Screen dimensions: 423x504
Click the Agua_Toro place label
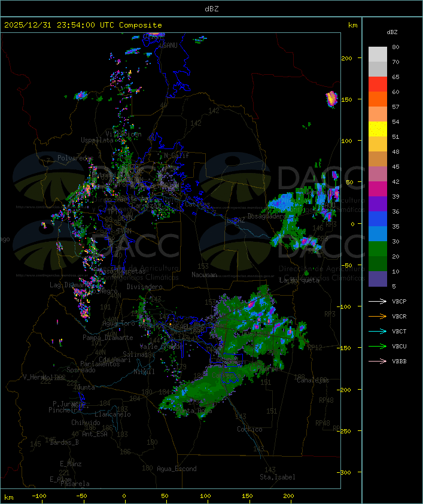tap(118, 323)
